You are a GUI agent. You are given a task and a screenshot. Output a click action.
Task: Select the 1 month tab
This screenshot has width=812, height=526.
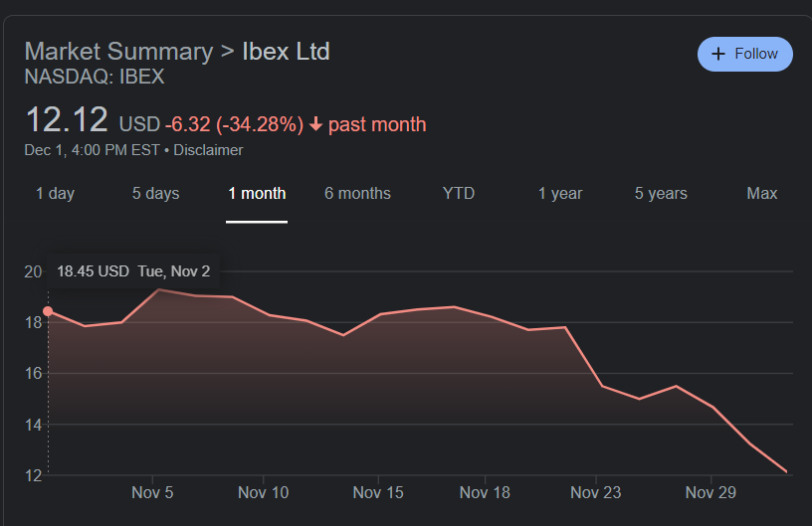click(x=257, y=194)
